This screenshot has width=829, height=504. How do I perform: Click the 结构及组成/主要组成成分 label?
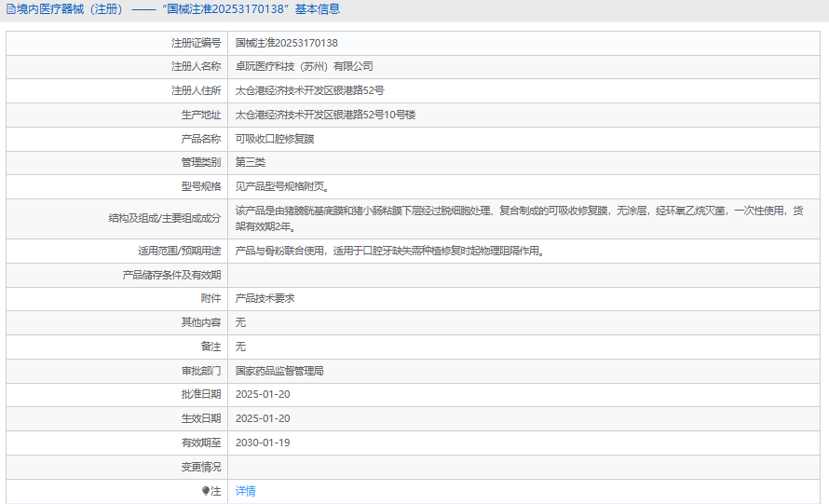[x=165, y=218]
